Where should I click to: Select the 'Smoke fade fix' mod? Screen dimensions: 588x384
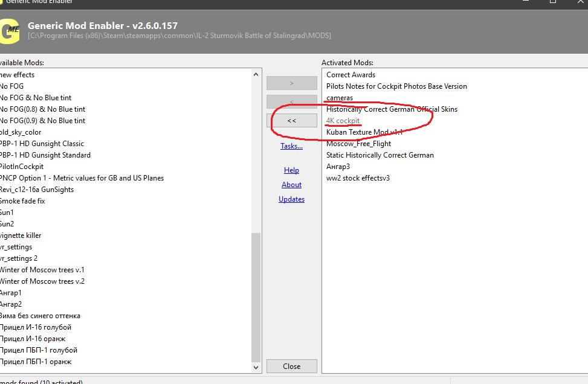coord(22,201)
